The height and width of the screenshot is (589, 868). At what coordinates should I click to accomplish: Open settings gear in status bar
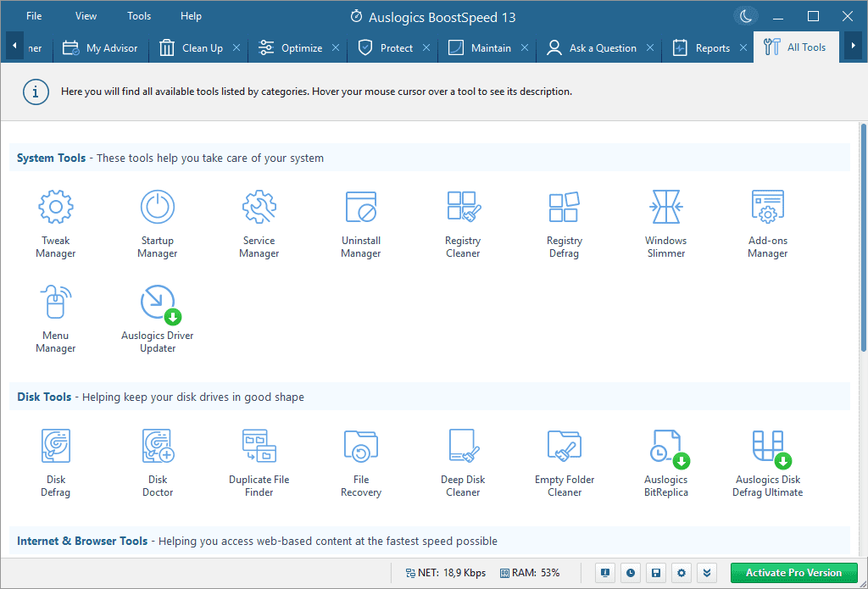tap(682, 572)
